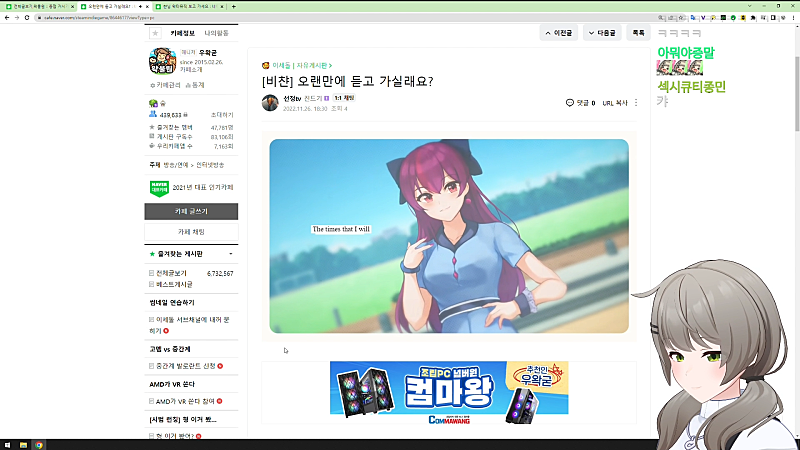Click the cafe profile logo image
This screenshot has width=800, height=450.
point(162,61)
